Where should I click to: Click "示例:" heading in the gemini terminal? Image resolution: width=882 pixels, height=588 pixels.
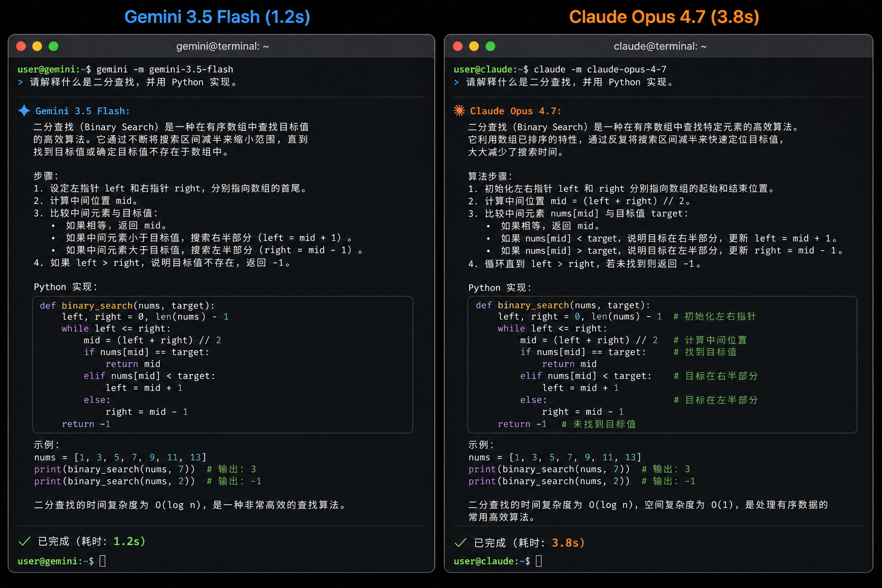(x=47, y=444)
